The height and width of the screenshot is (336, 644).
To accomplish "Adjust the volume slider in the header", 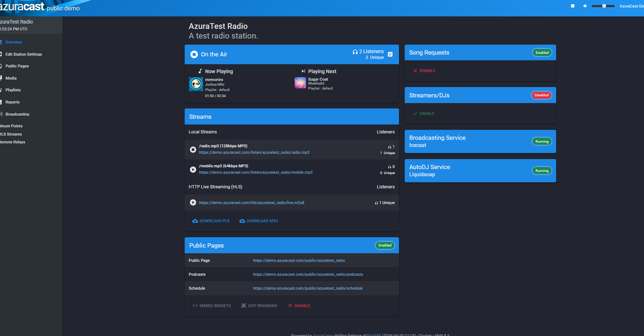I will point(603,6).
